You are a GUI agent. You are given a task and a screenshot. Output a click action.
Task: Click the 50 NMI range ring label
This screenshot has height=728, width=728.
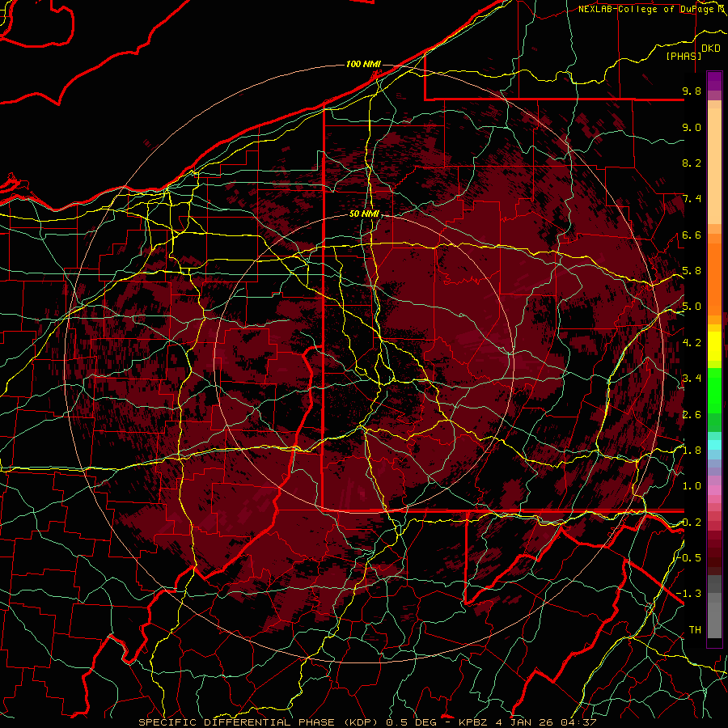click(365, 214)
